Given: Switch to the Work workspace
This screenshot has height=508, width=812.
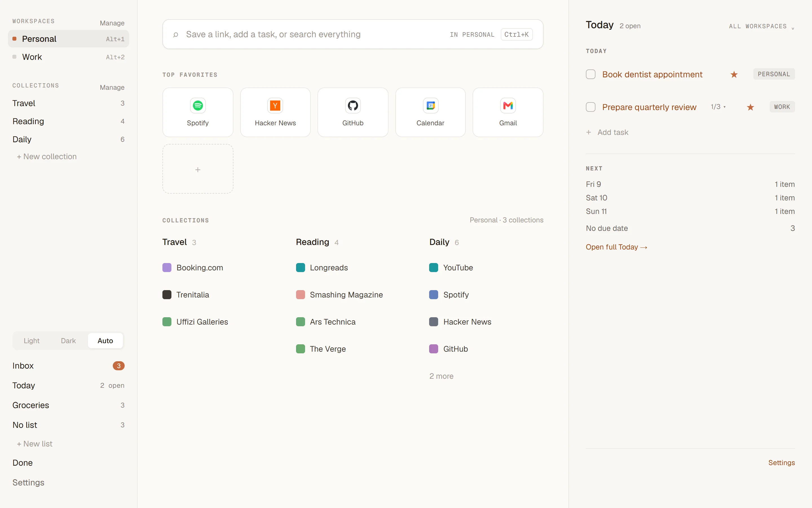Looking at the screenshot, I should pyautogui.click(x=69, y=57).
